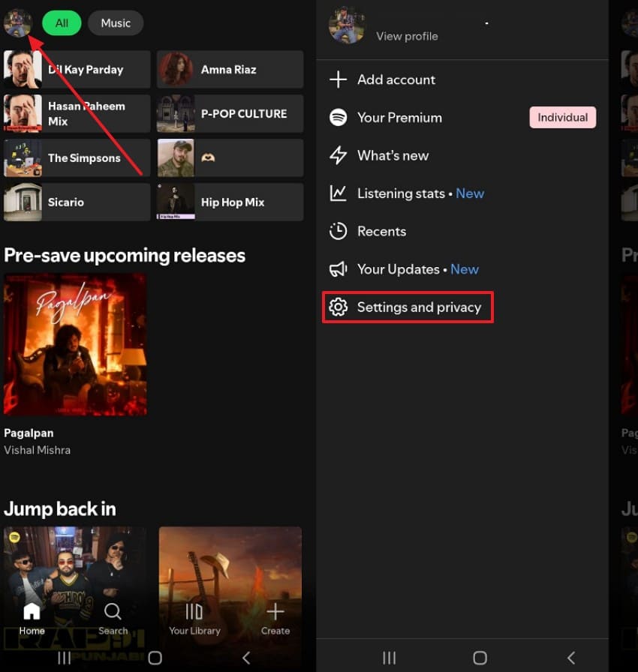Play the Hasan Raheem Mix playlist

pos(75,113)
